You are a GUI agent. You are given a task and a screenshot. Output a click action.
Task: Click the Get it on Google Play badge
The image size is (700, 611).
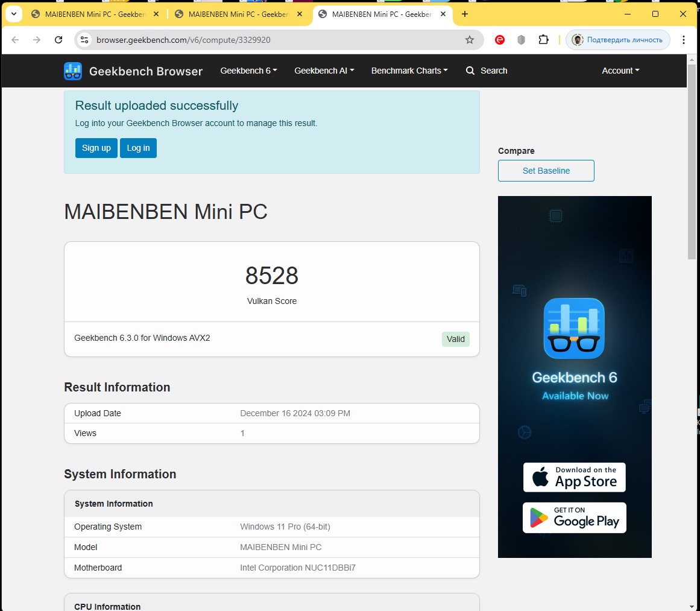click(x=575, y=518)
